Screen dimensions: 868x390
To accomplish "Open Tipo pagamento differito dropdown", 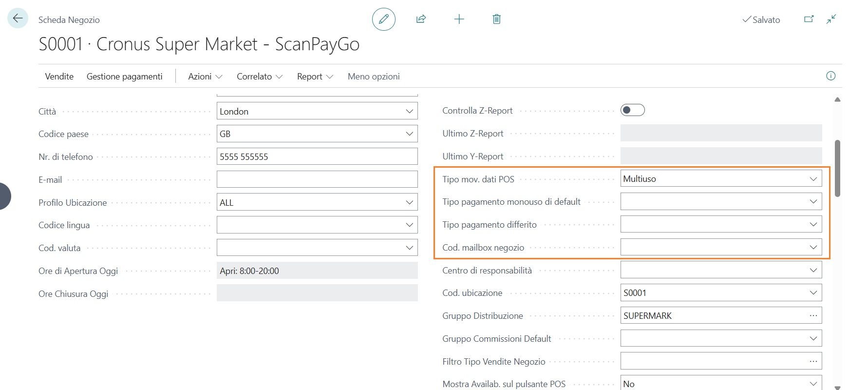I will [x=813, y=225].
